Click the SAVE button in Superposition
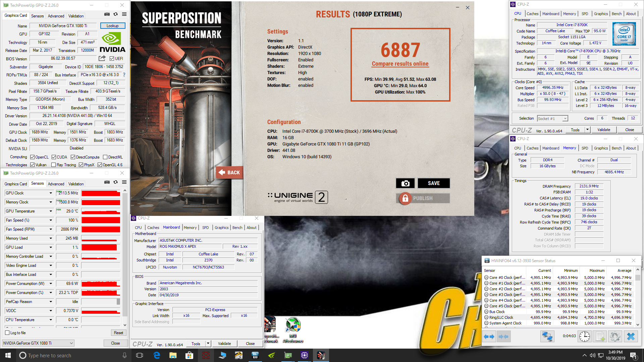 [x=434, y=183]
